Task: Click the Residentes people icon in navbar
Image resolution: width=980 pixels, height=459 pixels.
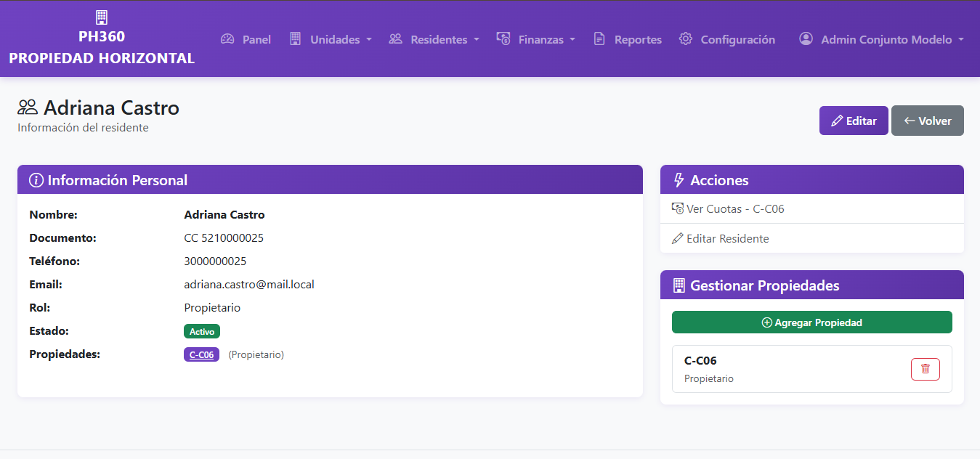Action: click(x=395, y=39)
